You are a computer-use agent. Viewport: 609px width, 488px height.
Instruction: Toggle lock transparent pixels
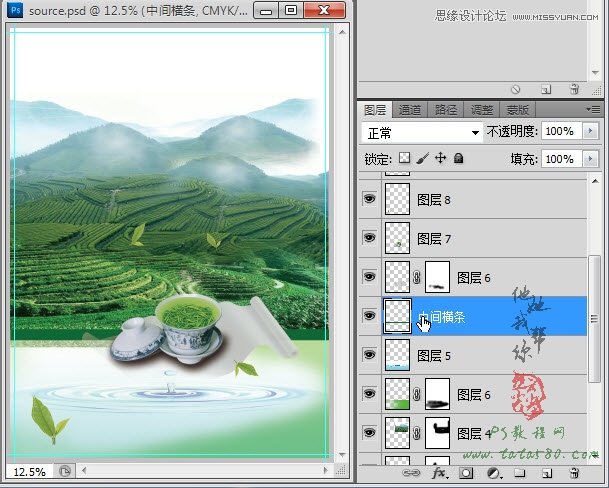pos(404,158)
